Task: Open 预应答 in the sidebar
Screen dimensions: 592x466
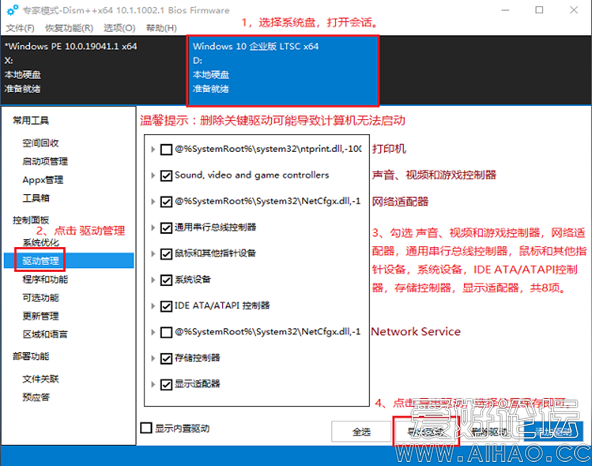Action: 36,397
